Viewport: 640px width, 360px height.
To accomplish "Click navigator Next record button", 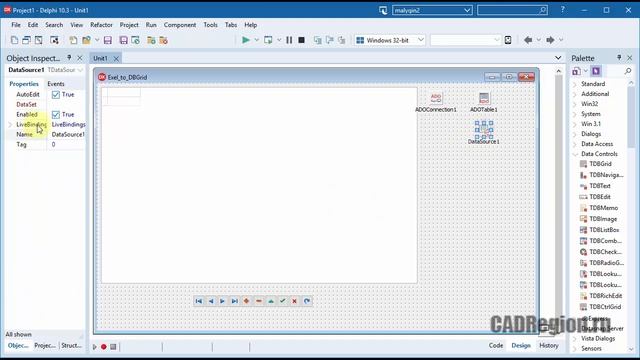I will [222, 301].
